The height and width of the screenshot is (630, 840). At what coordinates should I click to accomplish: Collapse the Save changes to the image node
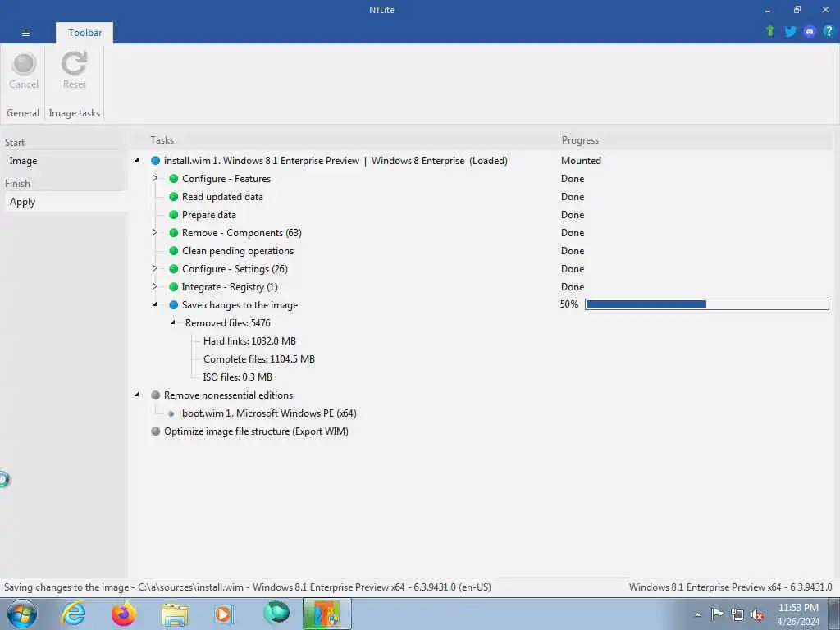tap(155, 304)
